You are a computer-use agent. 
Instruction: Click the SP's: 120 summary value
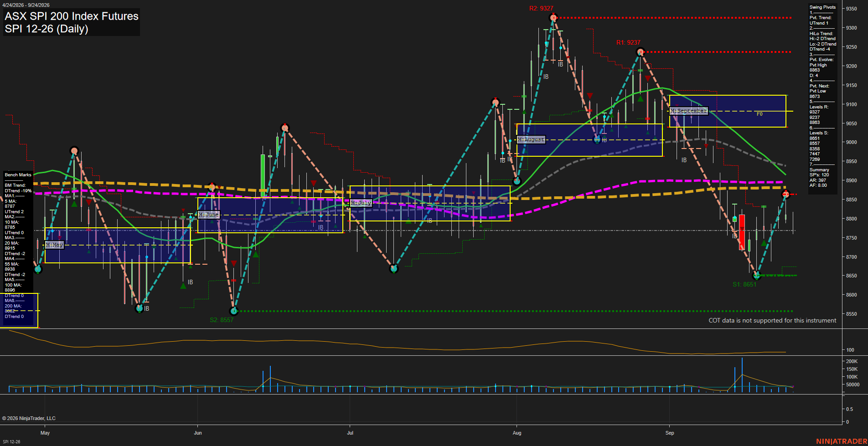(819, 175)
